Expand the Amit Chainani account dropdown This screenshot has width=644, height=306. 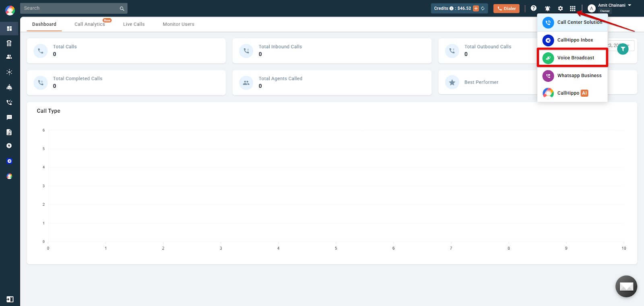(630, 5)
